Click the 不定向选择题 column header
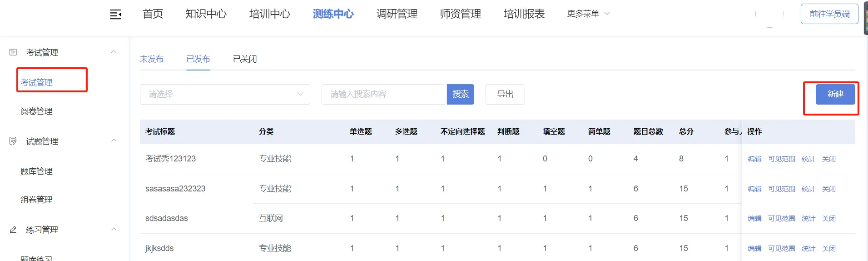This screenshot has height=261, width=868. click(x=463, y=131)
